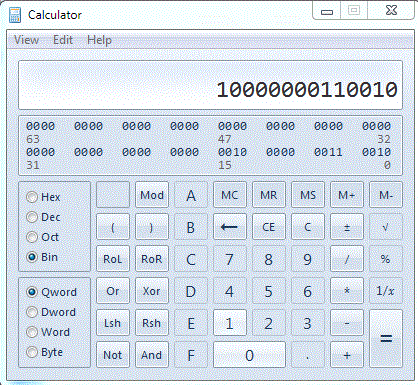The width and height of the screenshot is (418, 385).
Task: Open the Help menu
Action: (x=99, y=40)
